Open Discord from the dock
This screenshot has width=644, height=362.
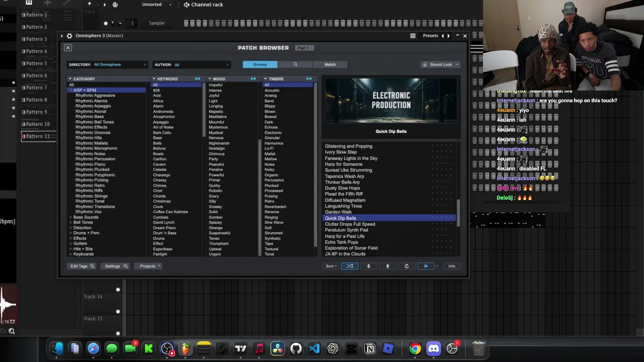pyautogui.click(x=434, y=348)
